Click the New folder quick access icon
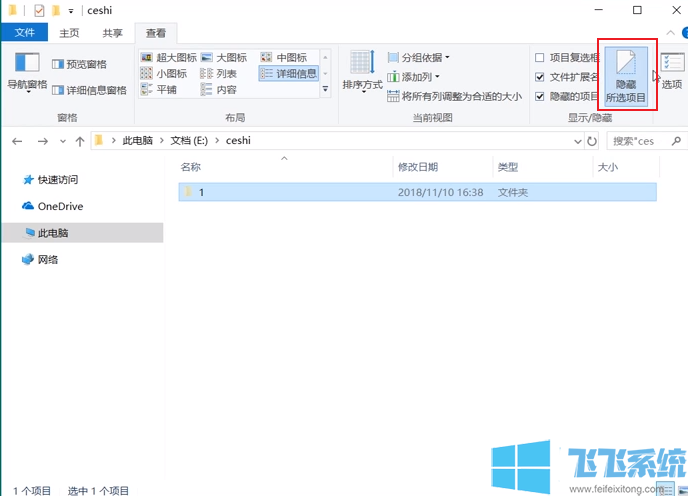This screenshot has height=496, width=688. pos(56,10)
